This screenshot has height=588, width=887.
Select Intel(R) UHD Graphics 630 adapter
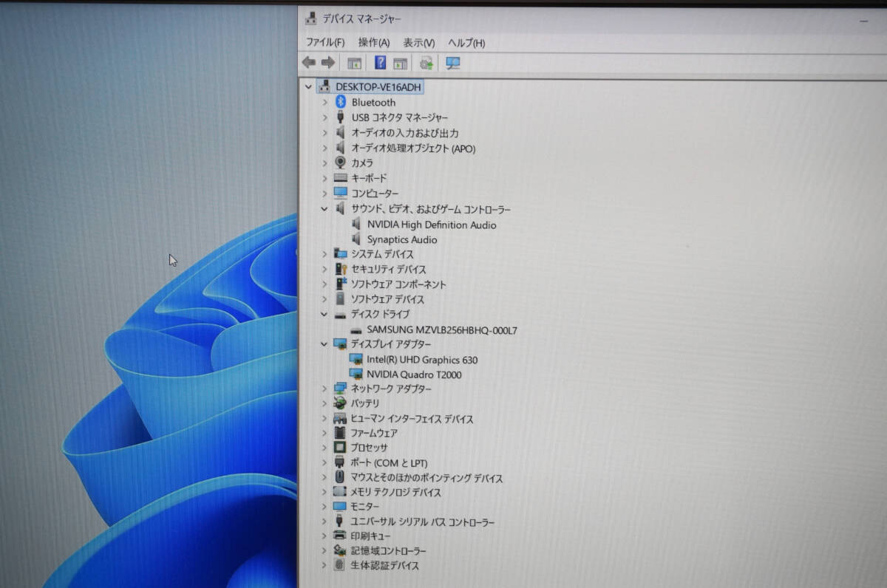coord(422,360)
